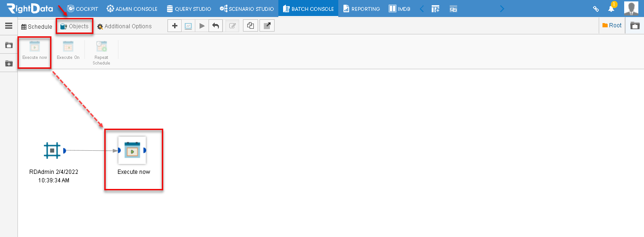The height and width of the screenshot is (237, 644).
Task: Click the chart monitor toolbar button
Action: click(188, 26)
